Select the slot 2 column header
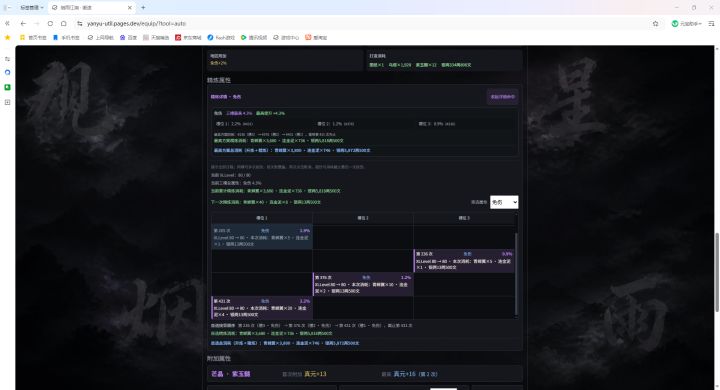This screenshot has width=720, height=390. tap(363, 218)
